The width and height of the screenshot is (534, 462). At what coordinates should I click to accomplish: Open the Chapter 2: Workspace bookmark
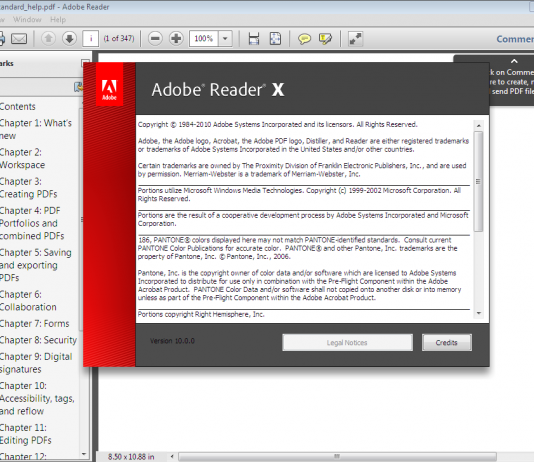click(22, 158)
